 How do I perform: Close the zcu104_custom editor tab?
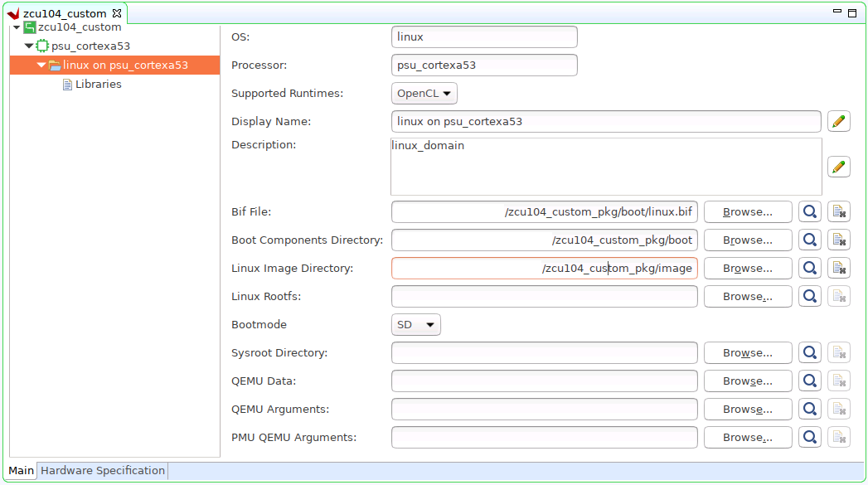(117, 13)
